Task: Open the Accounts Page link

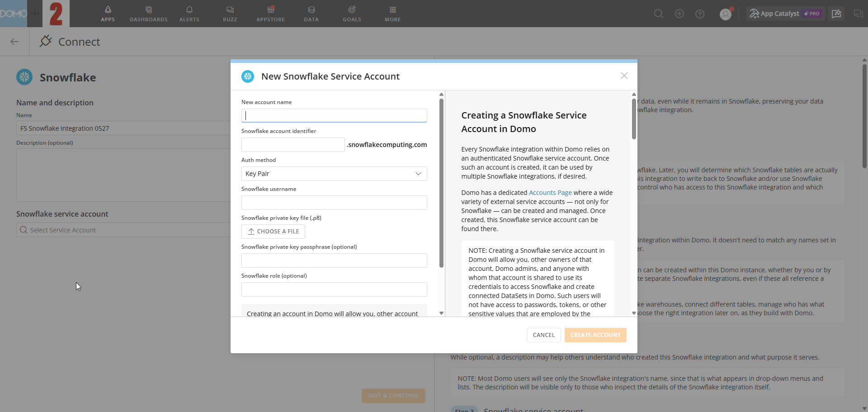Action: point(550,193)
